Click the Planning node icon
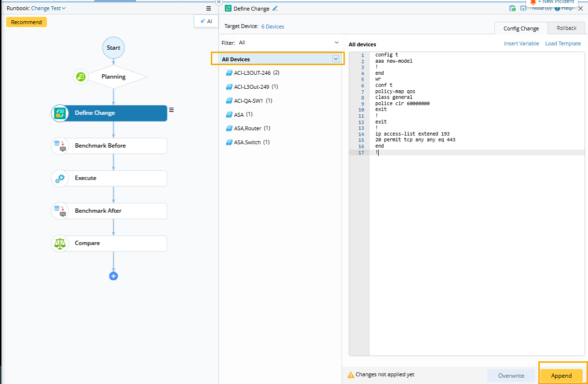This screenshot has height=384, width=588. [x=81, y=77]
